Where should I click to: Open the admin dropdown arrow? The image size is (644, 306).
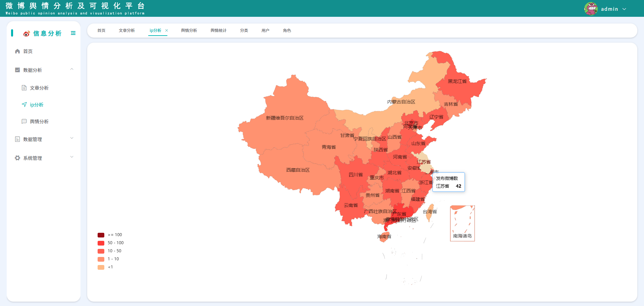tap(624, 9)
